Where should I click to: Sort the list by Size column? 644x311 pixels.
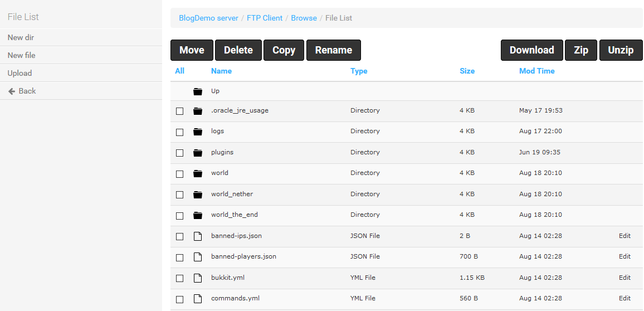[467, 71]
